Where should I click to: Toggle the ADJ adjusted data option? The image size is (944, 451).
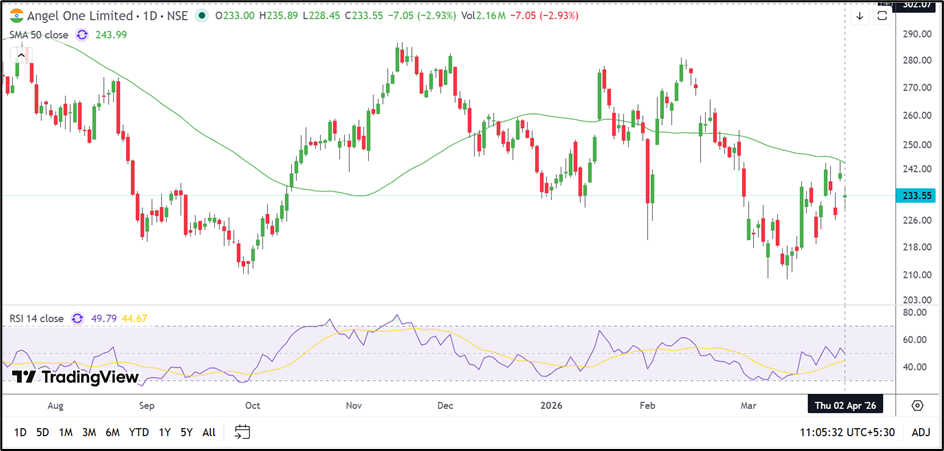click(921, 432)
